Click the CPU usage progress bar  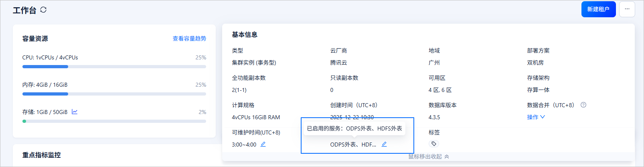click(114, 67)
